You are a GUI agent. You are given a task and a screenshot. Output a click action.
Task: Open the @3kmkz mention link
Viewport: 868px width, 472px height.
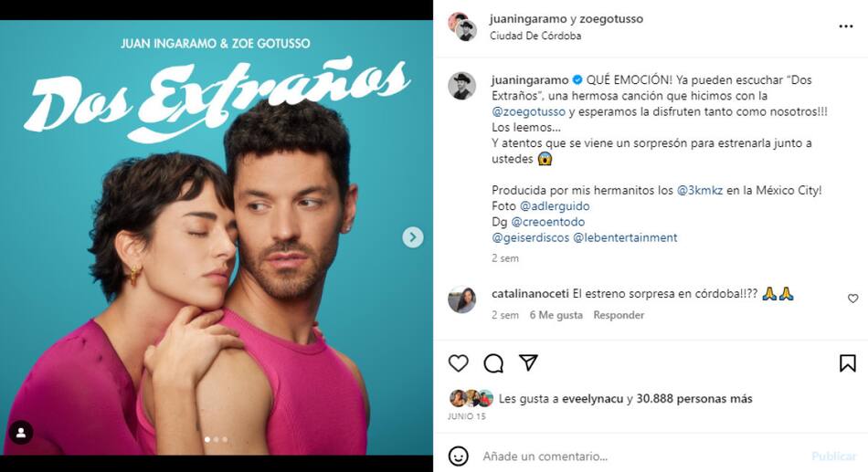(700, 190)
